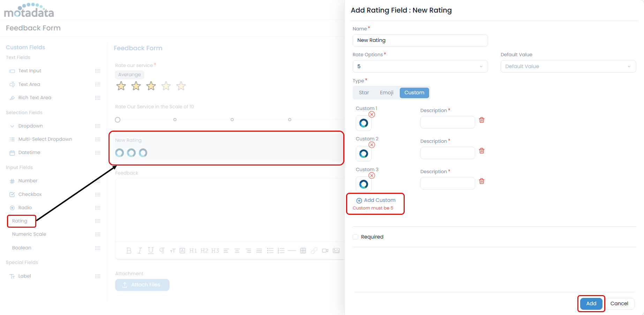Choose Dropdown field in Selection Fields
Viewport: 644px width, 315px height.
point(31,126)
